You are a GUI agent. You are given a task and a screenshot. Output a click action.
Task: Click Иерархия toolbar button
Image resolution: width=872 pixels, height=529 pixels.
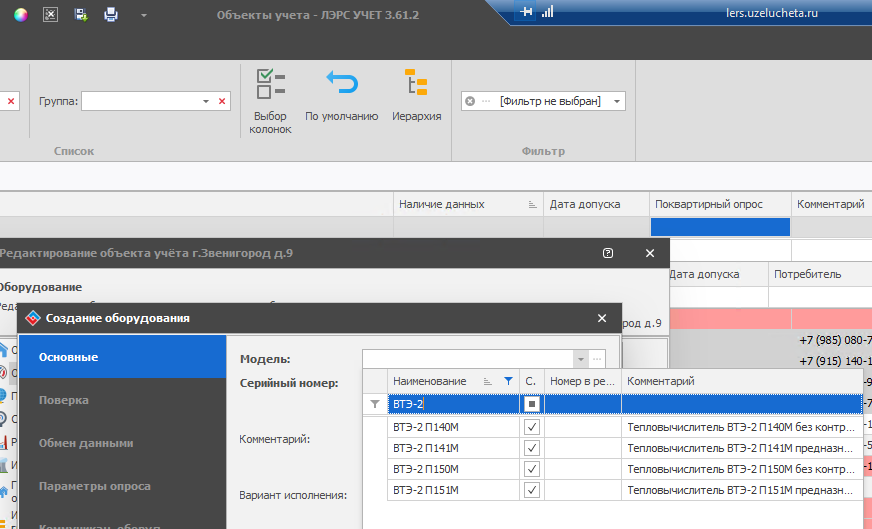pyautogui.click(x=417, y=96)
